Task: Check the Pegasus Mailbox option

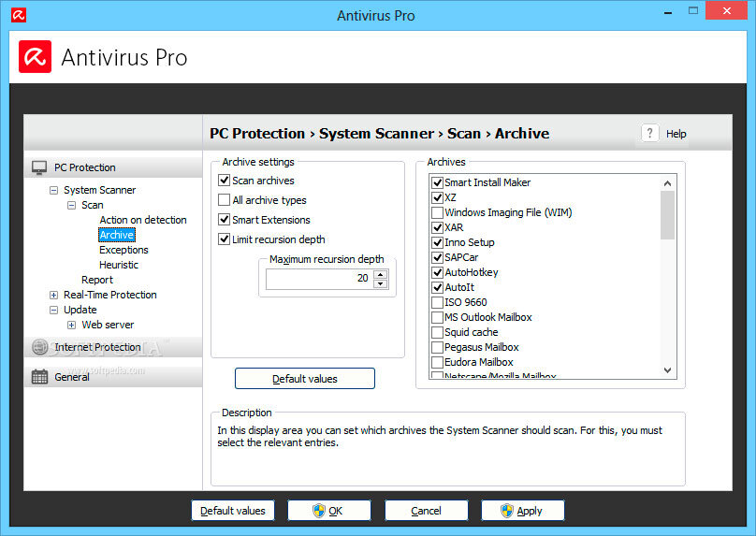Action: tap(437, 347)
